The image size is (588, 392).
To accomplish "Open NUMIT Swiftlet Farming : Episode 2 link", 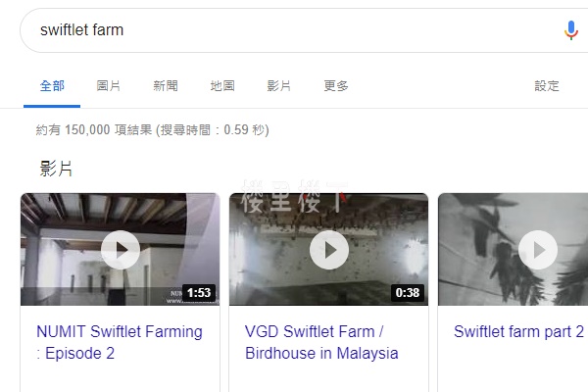I will click(120, 342).
